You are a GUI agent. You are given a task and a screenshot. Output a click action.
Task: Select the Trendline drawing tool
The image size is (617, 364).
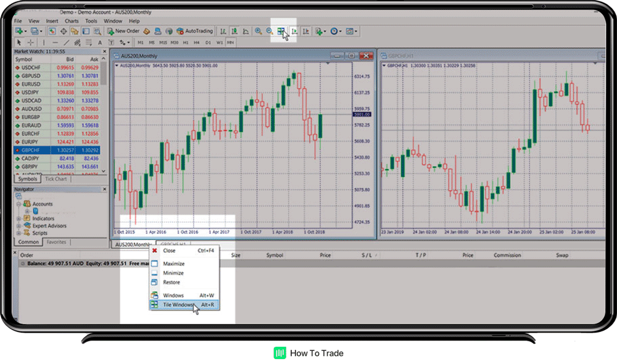(x=66, y=42)
